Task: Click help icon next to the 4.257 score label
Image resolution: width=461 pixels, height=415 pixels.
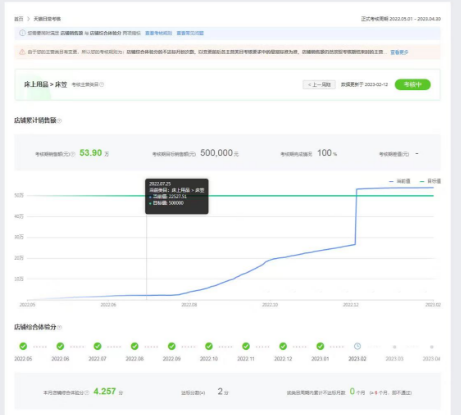Action: click(x=87, y=393)
